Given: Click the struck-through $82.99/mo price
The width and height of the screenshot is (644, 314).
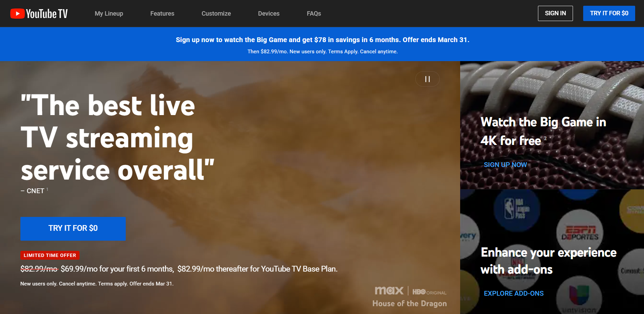Looking at the screenshot, I should tap(39, 269).
